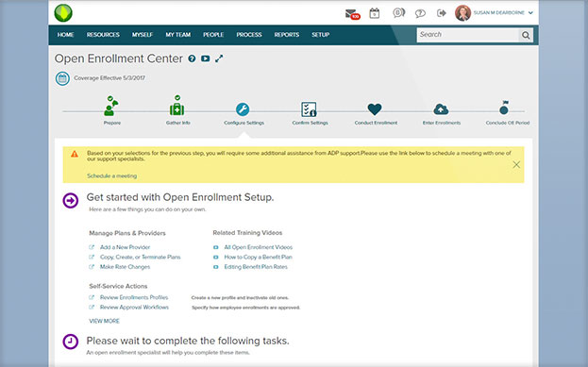
Task: Click the expand arrows icon beside the title
Action: point(219,58)
